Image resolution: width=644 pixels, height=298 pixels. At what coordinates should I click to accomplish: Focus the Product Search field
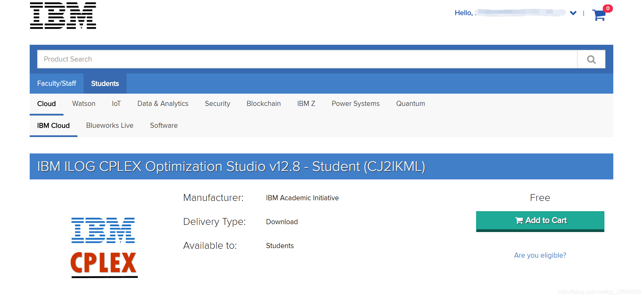(307, 59)
